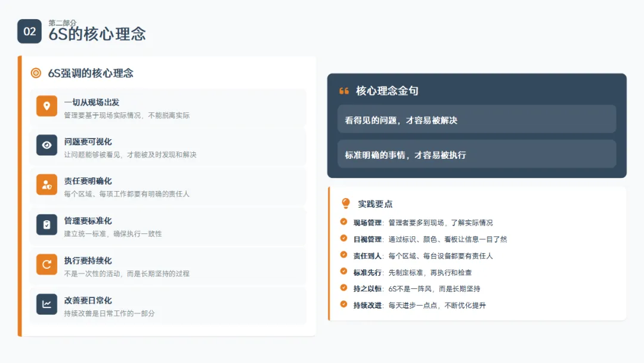Click the heading 执行要持续化
The width and height of the screenshot is (644, 363).
[x=88, y=261]
